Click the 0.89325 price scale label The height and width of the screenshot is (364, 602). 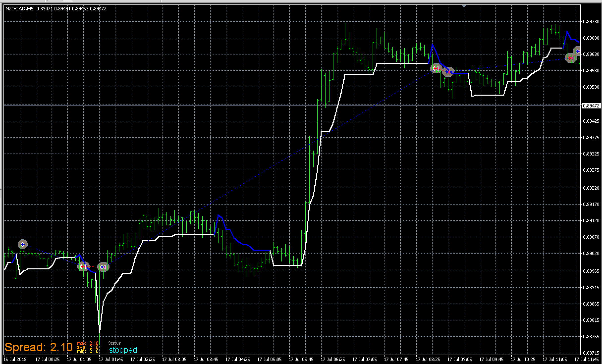(x=591, y=154)
